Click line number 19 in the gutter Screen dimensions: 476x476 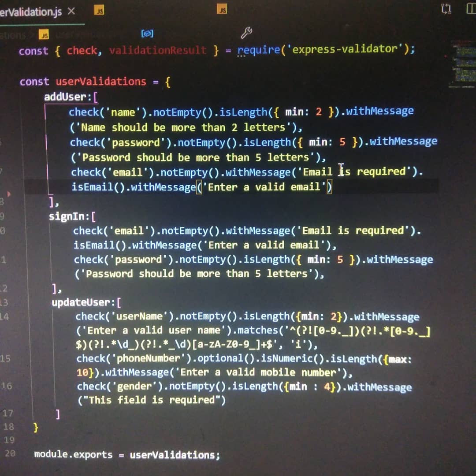9,440
